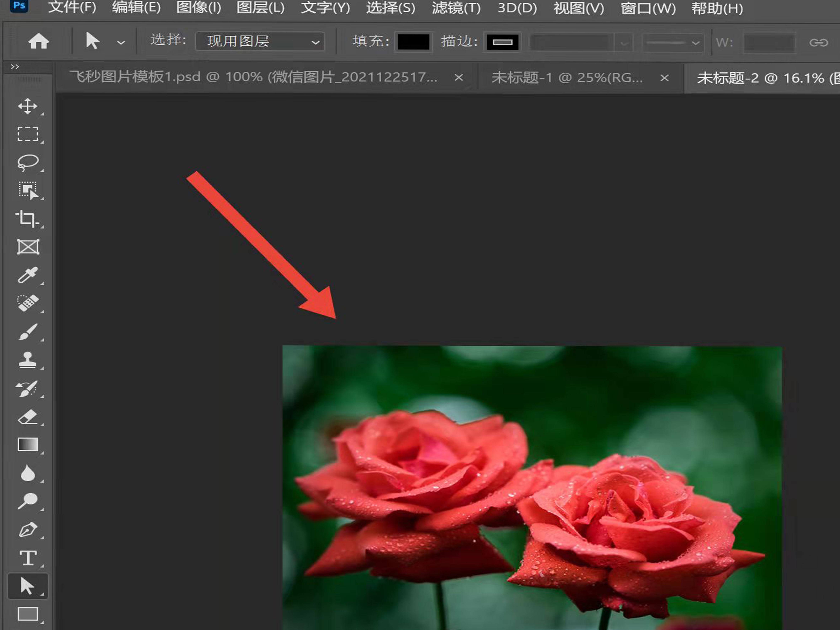Activate the Pen tool
The image size is (840, 630).
pyautogui.click(x=28, y=530)
